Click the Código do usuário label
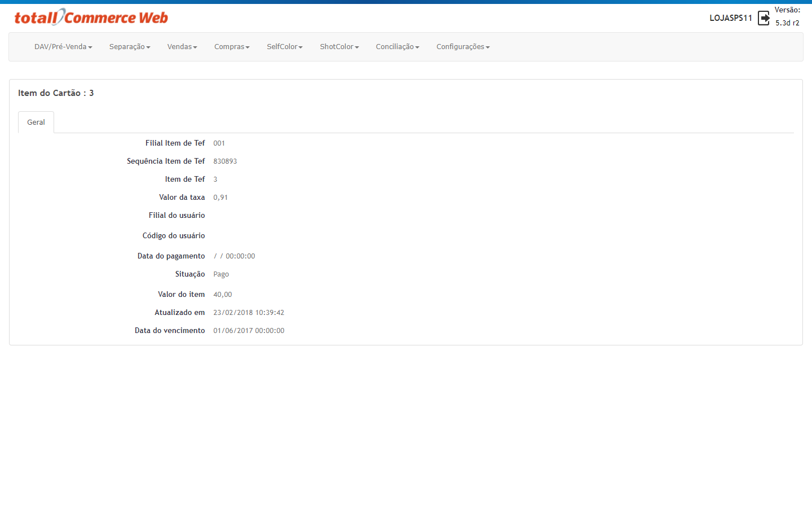 click(x=174, y=236)
